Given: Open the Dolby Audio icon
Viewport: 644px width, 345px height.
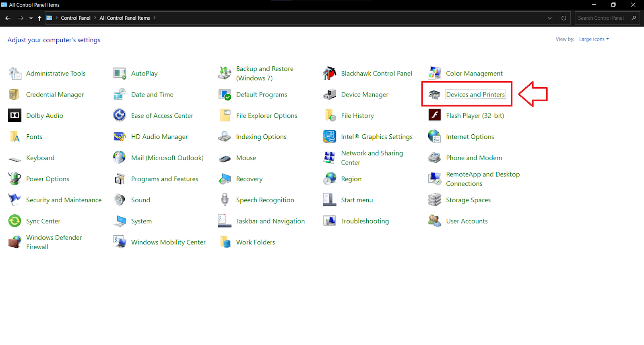Looking at the screenshot, I should (15, 115).
